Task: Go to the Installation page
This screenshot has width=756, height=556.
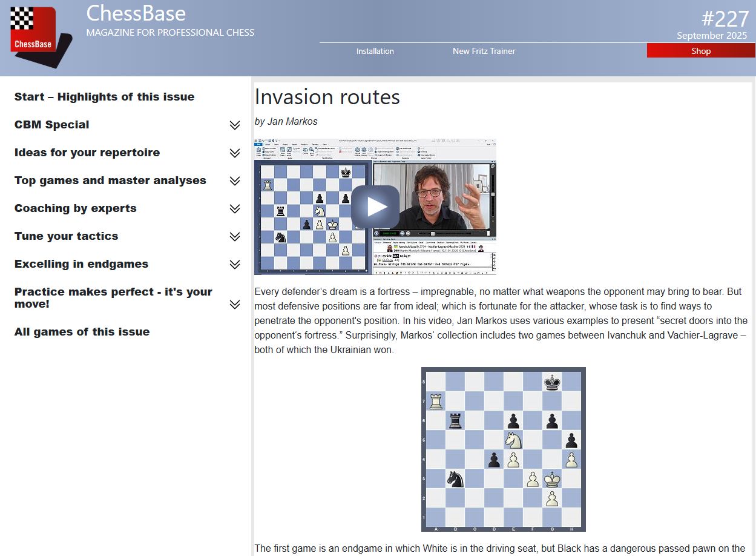Action: (x=375, y=51)
